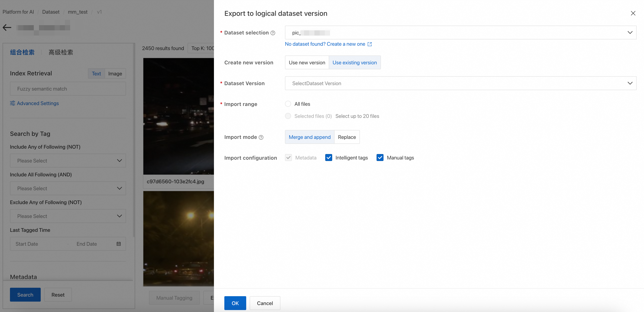
Task: Switch Index Retrieval to Image
Action: point(115,74)
